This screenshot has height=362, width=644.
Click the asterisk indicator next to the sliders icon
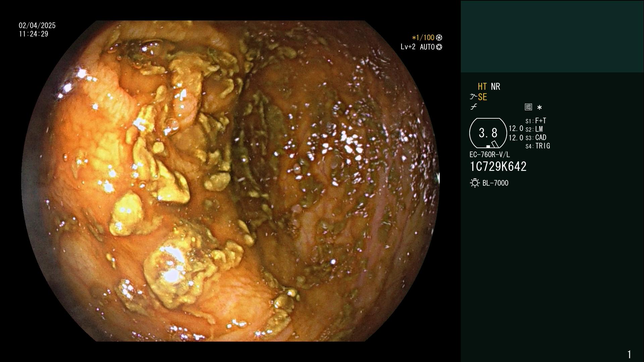[x=539, y=108]
